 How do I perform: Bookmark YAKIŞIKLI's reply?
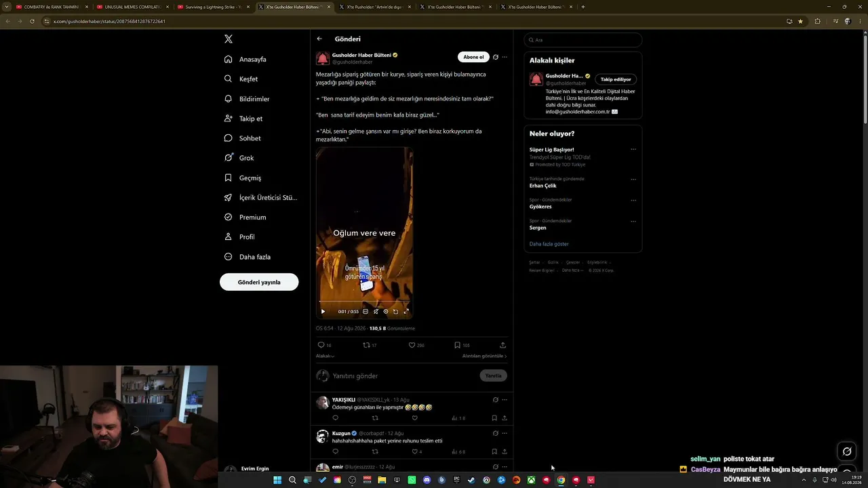(494, 418)
